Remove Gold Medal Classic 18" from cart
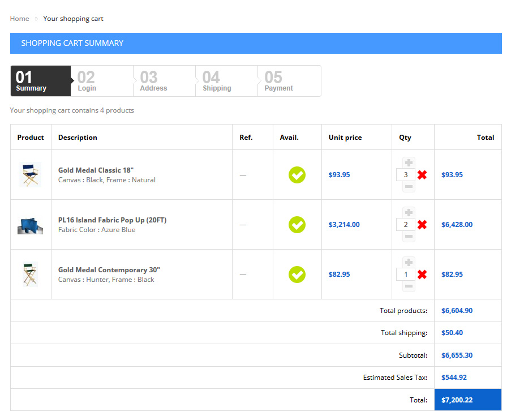The height and width of the screenshot is (420, 511). pos(422,175)
